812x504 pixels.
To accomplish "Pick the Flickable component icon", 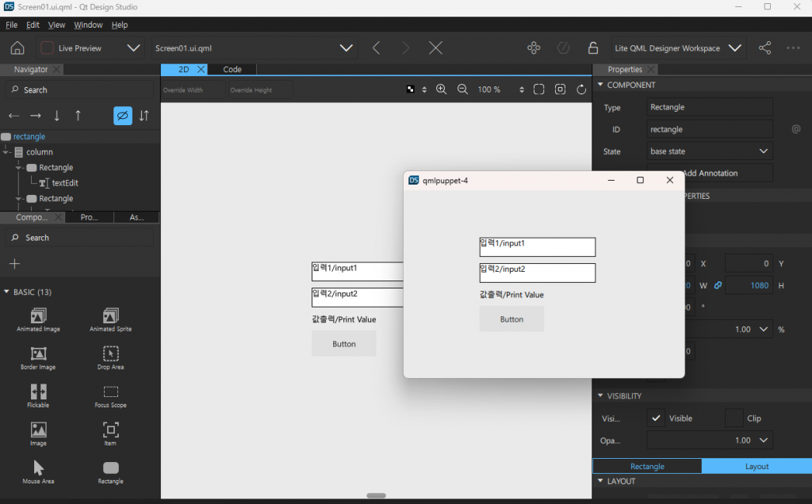I will [x=38, y=391].
